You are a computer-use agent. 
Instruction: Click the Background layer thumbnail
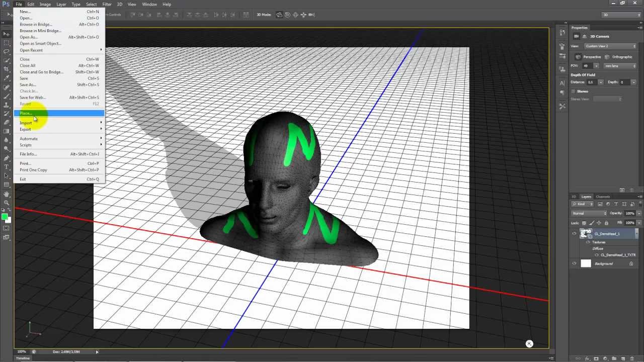(x=586, y=263)
